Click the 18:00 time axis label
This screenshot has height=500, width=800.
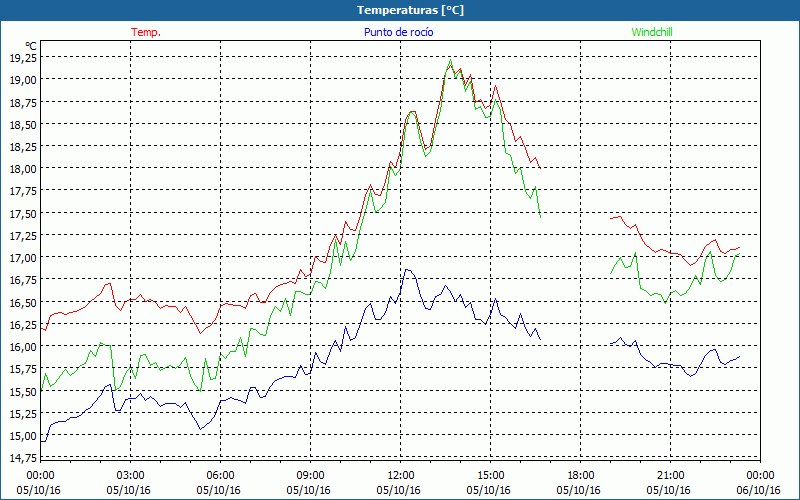[x=580, y=476]
